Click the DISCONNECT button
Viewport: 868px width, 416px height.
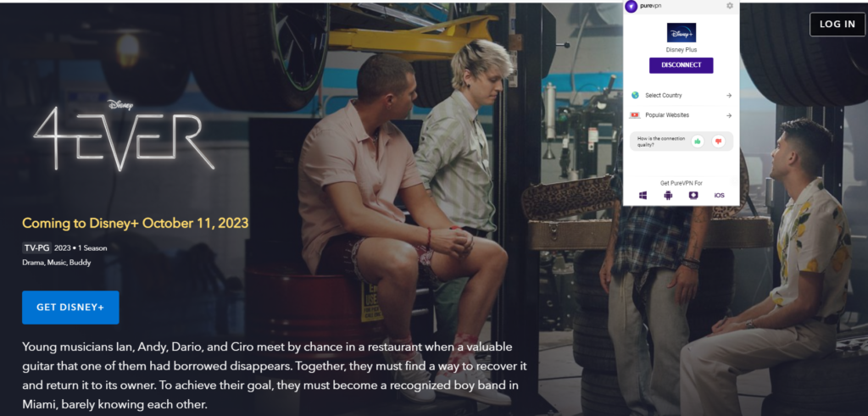click(x=681, y=65)
